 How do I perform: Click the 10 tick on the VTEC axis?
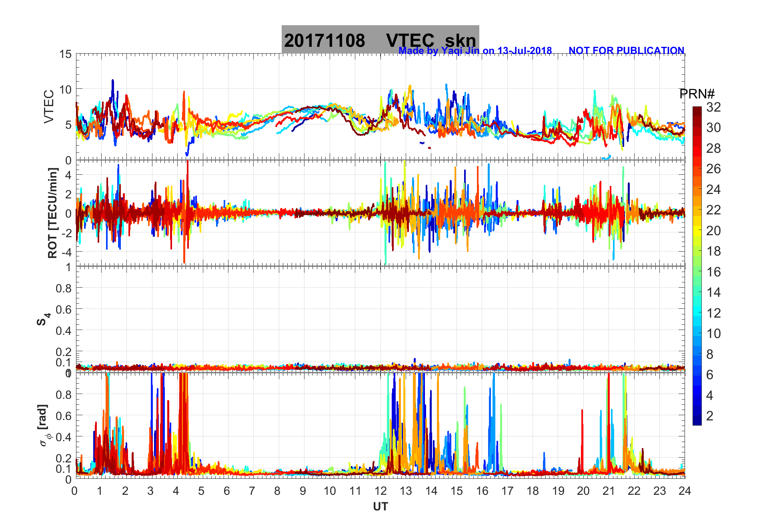[x=65, y=90]
